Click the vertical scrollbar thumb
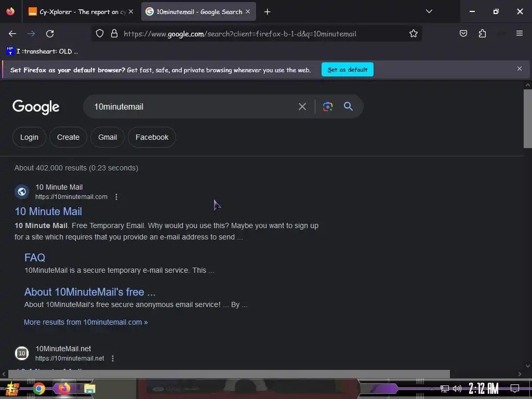The image size is (532, 399). coord(528,118)
